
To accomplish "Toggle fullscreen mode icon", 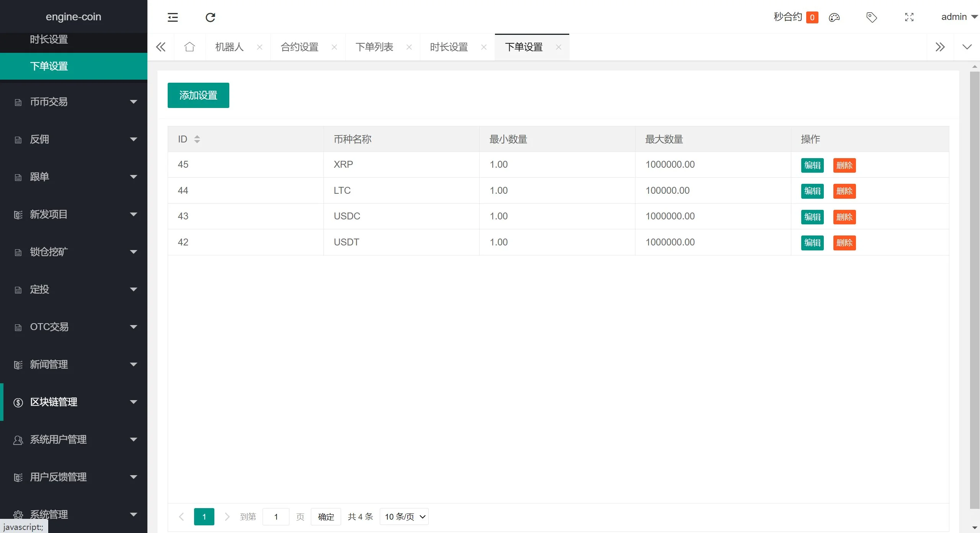I will point(909,17).
